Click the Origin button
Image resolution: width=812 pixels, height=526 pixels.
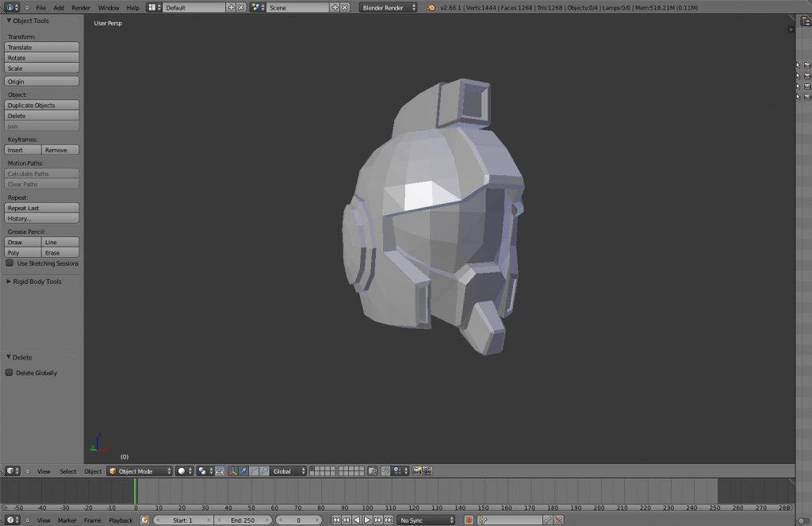(41, 82)
